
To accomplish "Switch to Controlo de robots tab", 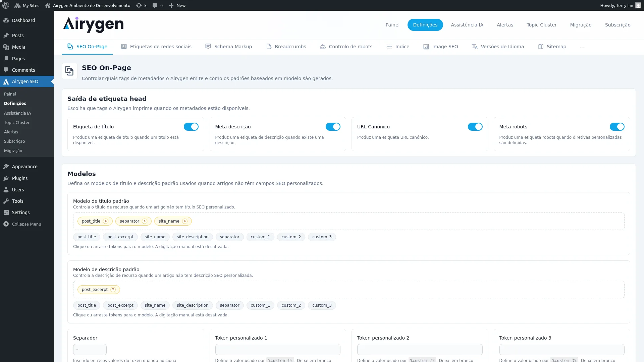I will (346, 47).
